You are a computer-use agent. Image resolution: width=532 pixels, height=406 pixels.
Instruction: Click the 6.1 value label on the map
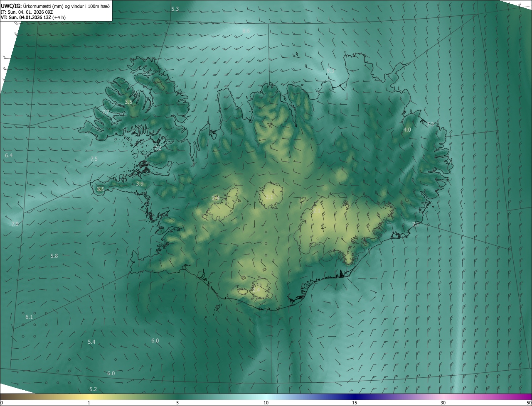pyautogui.click(x=29, y=317)
